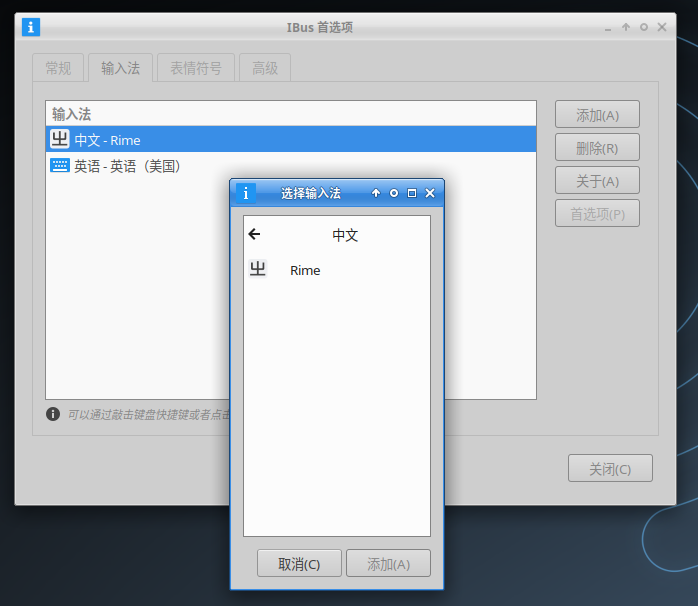Minimize the IBus 首选项 window
The width and height of the screenshot is (698, 606).
pos(608,28)
